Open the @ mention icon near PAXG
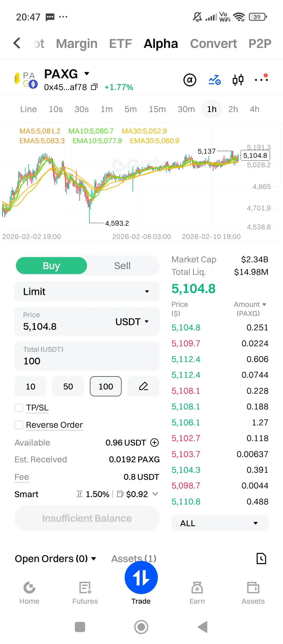The image size is (283, 644). 190,80
